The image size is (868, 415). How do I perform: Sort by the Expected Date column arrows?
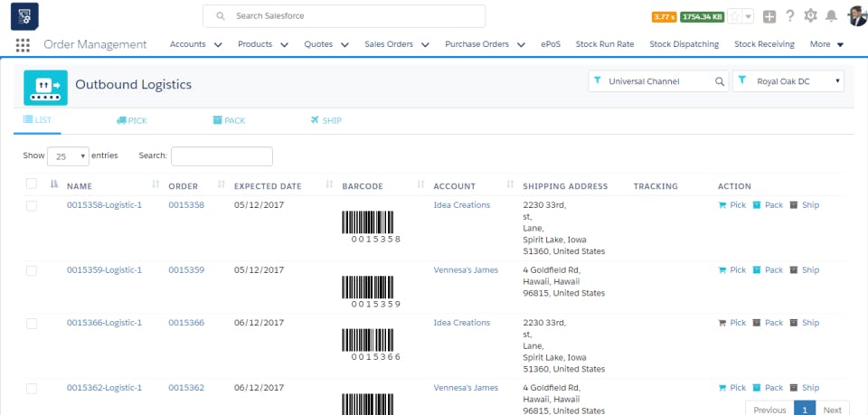point(329,184)
